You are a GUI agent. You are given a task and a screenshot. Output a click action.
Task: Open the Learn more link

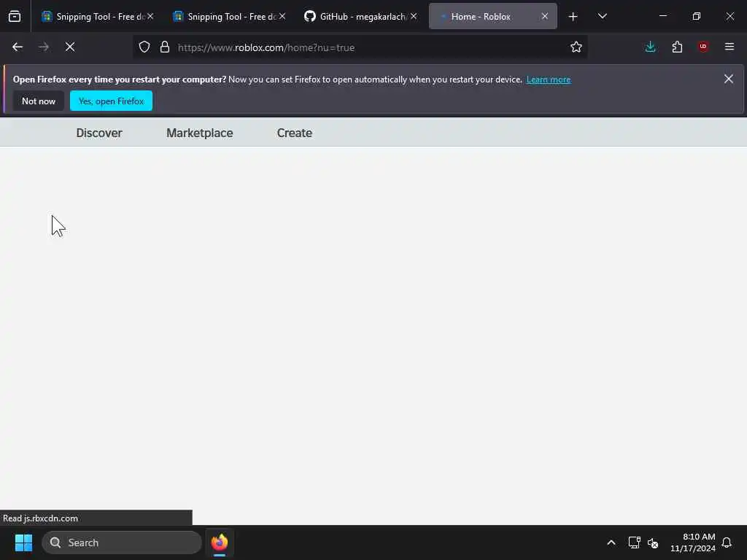click(x=549, y=79)
